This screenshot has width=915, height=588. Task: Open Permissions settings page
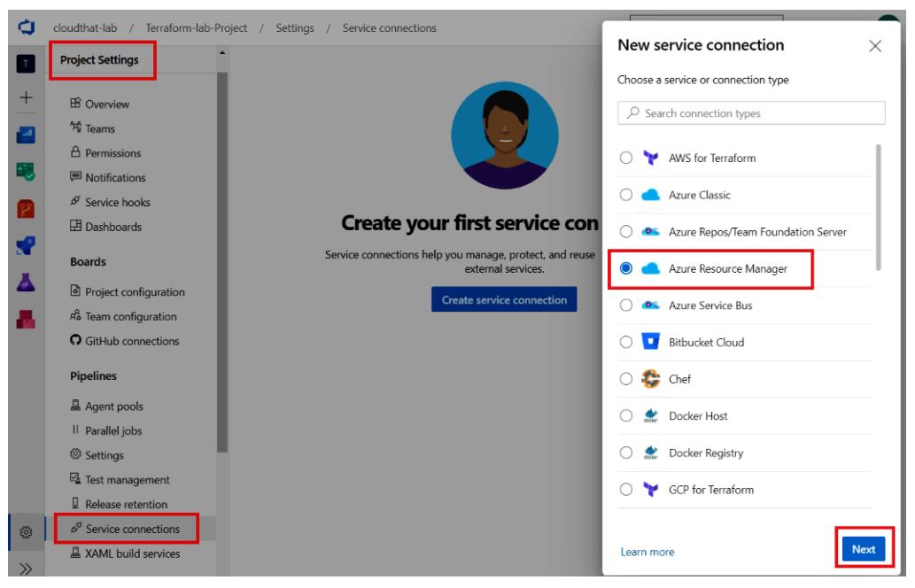[113, 153]
